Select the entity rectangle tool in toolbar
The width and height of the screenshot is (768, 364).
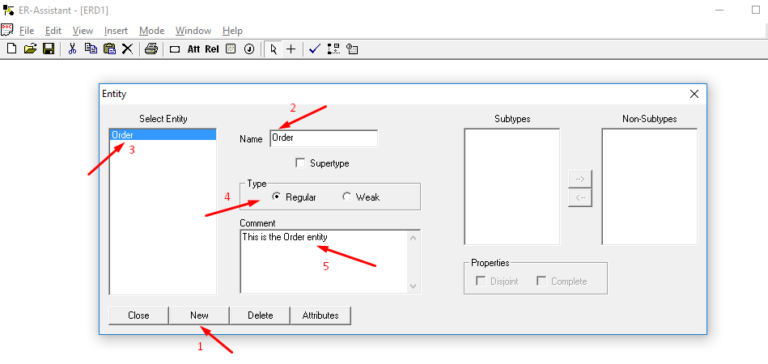(x=175, y=49)
